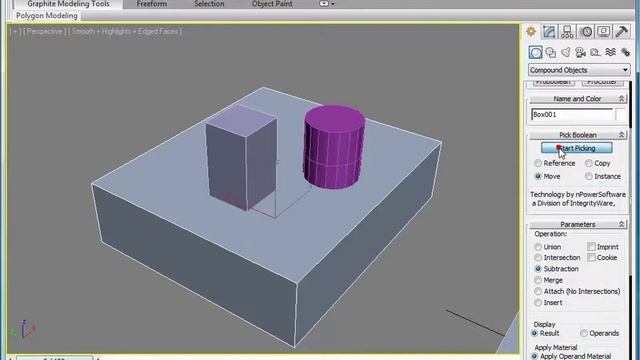This screenshot has height=360, width=640.
Task: Collapse the Name and Color rollout
Action: pos(578,99)
